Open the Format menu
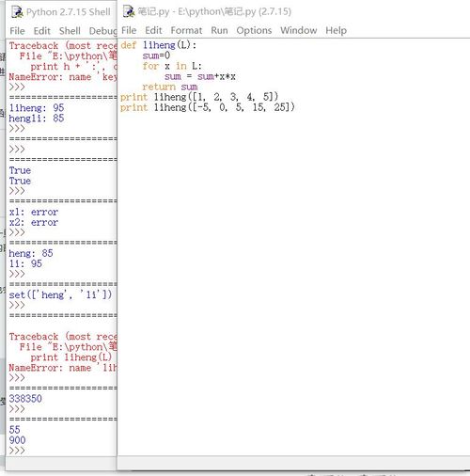The height and width of the screenshot is (476, 470). click(x=186, y=30)
